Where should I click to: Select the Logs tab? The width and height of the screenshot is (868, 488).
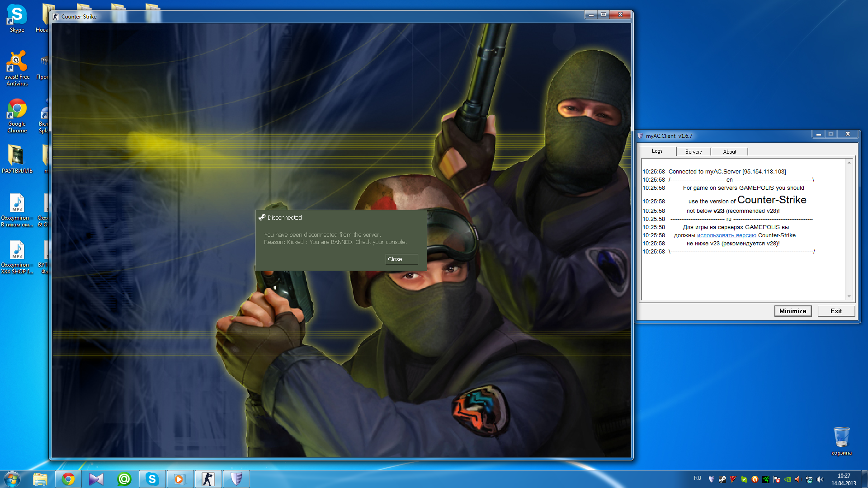(x=657, y=151)
